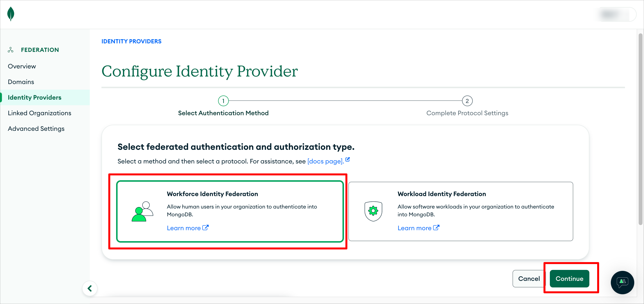Viewport: 644px width, 304px height.
Task: Click the IDENTITY PROVIDERS breadcrumb link
Action: [131, 41]
